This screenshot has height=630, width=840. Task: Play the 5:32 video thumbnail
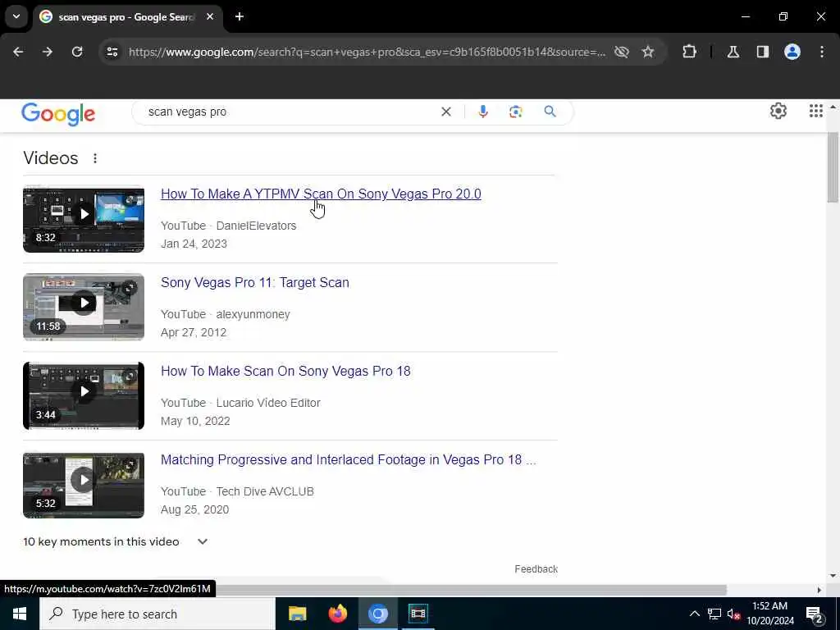84,485
